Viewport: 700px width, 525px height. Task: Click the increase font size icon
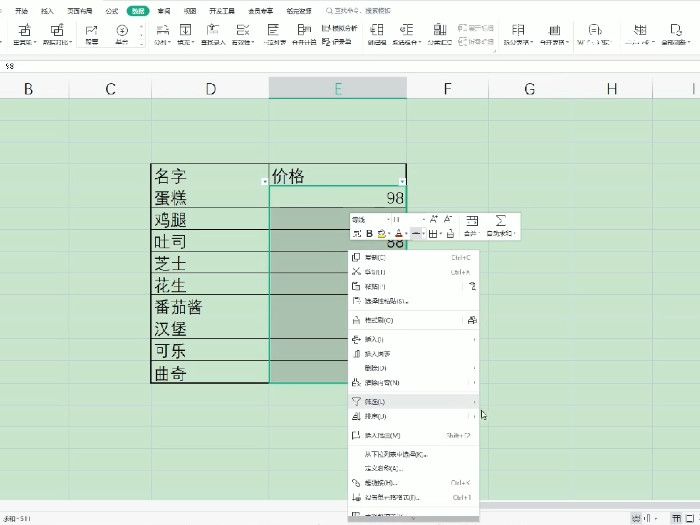[x=433, y=219]
